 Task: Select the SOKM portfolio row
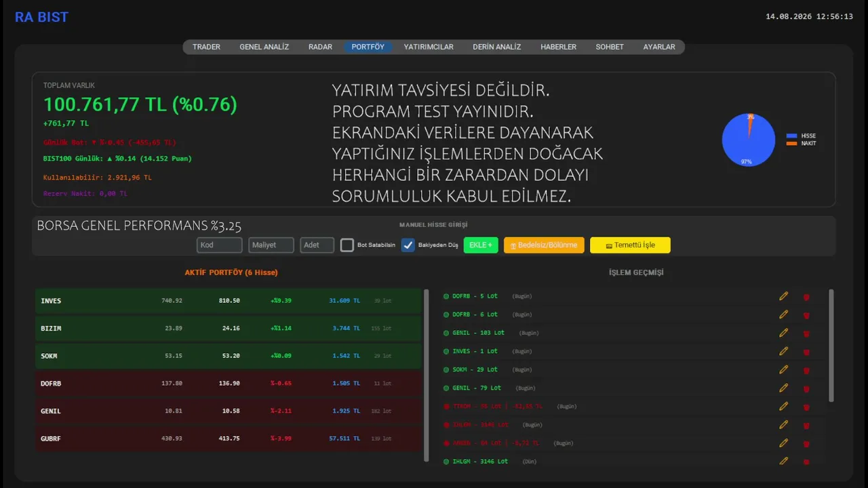[x=228, y=356]
